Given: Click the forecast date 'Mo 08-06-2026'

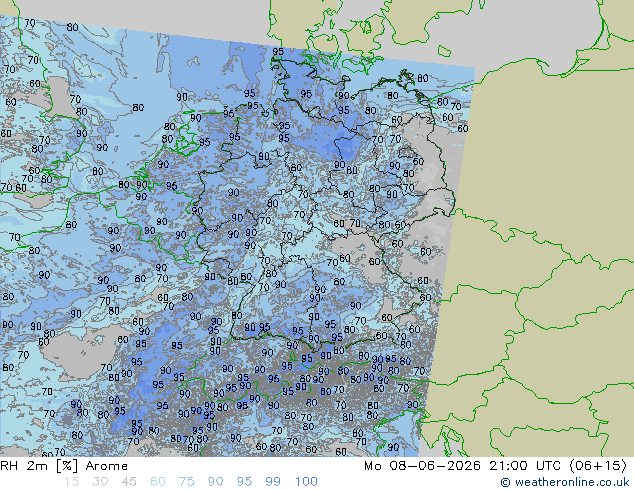Looking at the screenshot, I should tap(422, 466).
